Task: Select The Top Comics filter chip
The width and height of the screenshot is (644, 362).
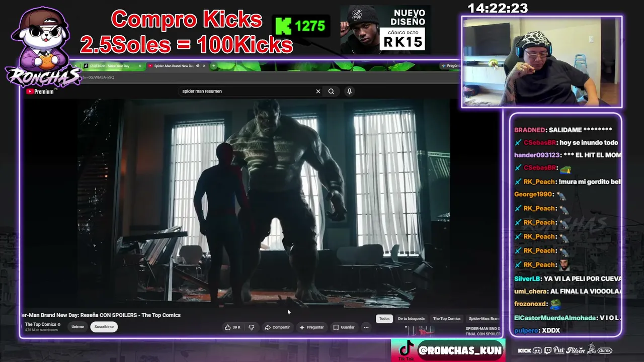Action: click(447, 319)
